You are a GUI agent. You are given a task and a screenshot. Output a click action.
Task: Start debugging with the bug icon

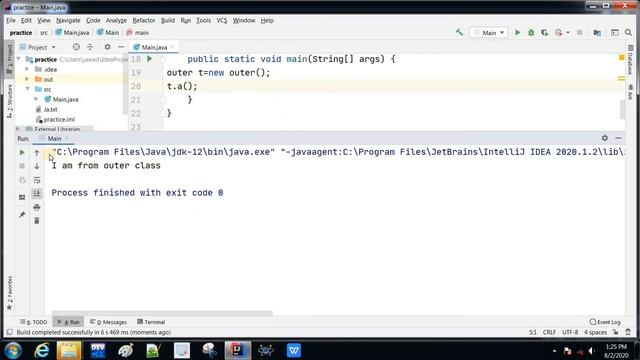coord(531,32)
